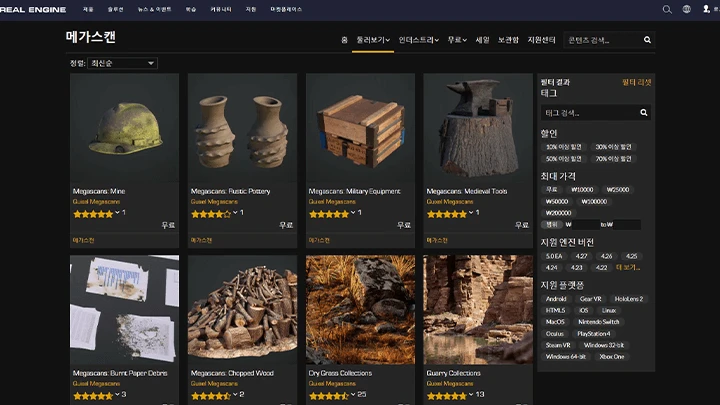Click star rating of Quarry Collections

[x=446, y=395]
